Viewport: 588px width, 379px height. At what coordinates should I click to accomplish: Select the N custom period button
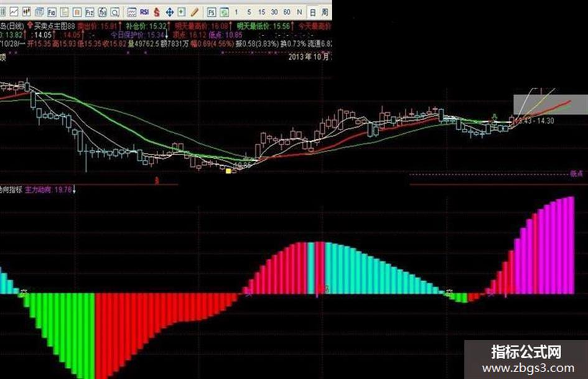[x=299, y=12]
